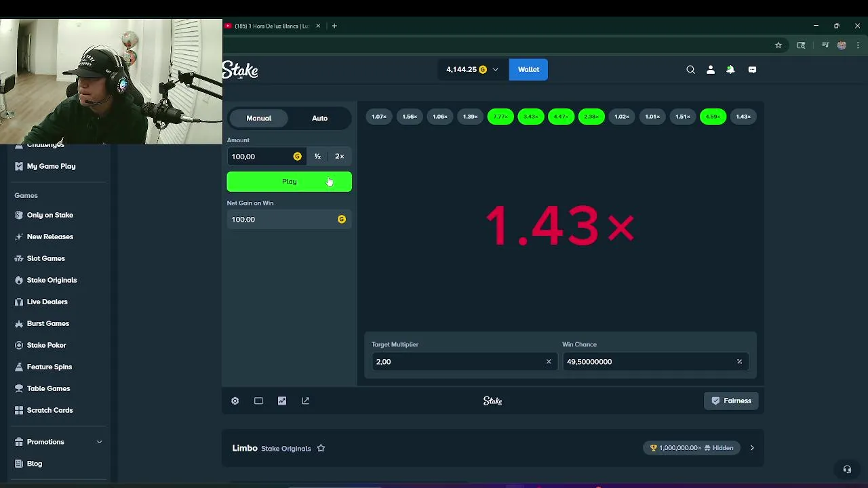Click the percent icon in Win Chance
The width and height of the screenshot is (868, 488).
pyautogui.click(x=739, y=361)
